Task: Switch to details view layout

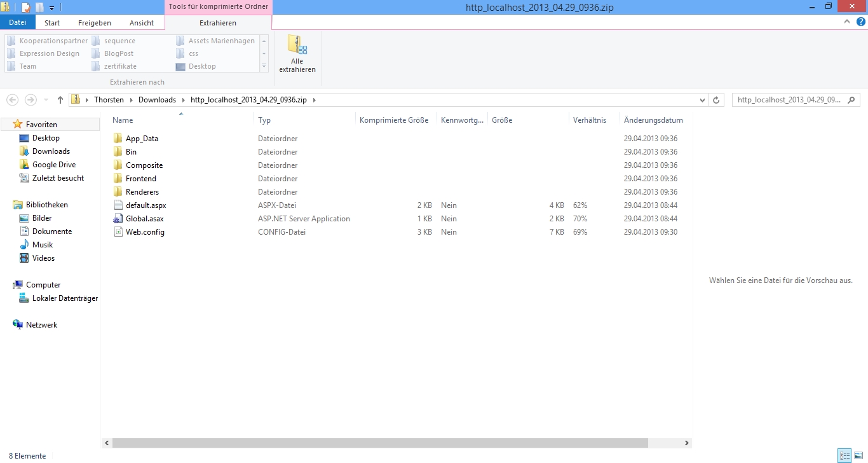Action: click(844, 455)
